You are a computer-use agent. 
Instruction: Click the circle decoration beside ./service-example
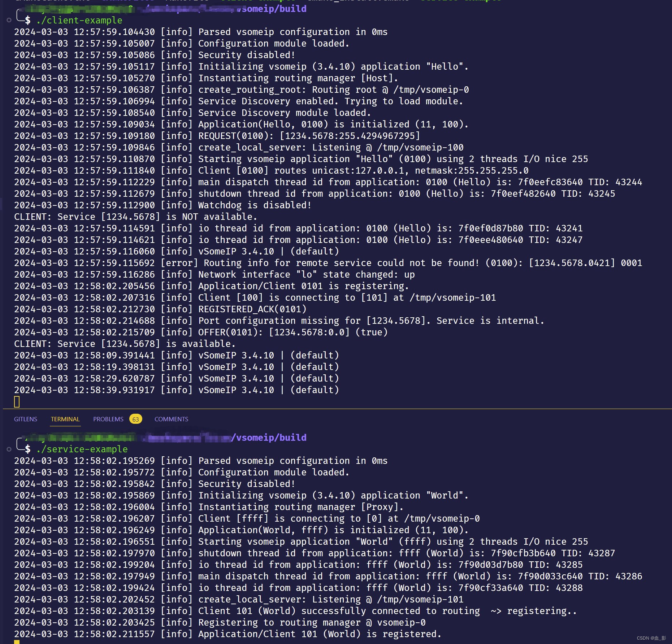point(9,449)
